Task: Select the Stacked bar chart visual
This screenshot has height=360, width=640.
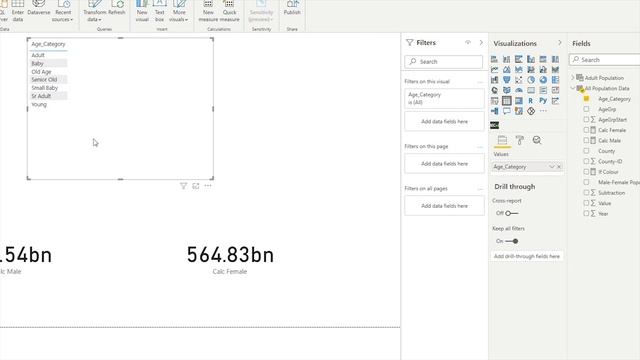Action: tap(494, 59)
